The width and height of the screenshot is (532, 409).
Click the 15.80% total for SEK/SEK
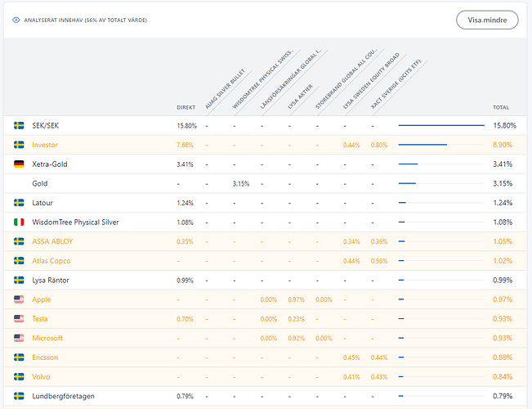[x=504, y=125]
